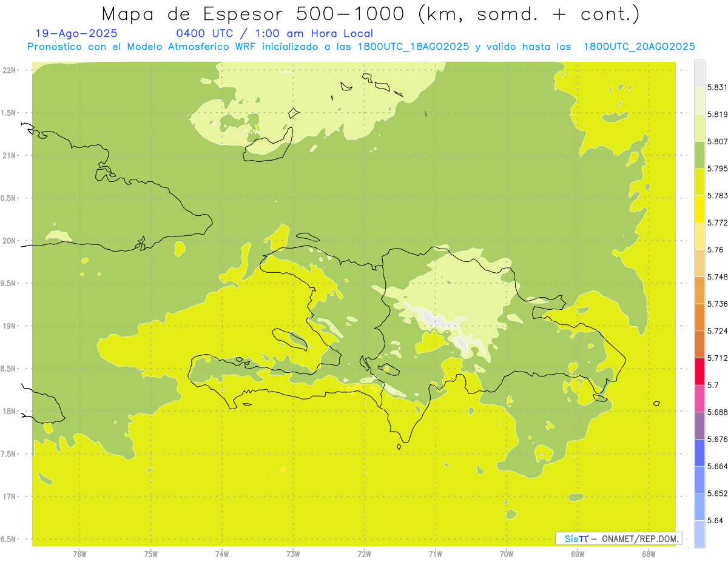Click the legend value '5.664'
This screenshot has height=562, width=728.
pyautogui.click(x=717, y=466)
